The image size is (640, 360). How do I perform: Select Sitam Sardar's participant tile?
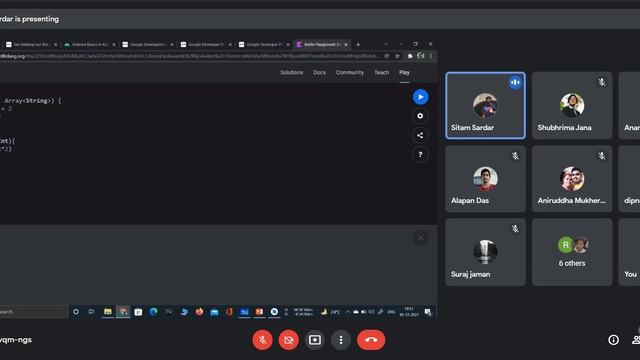point(485,106)
